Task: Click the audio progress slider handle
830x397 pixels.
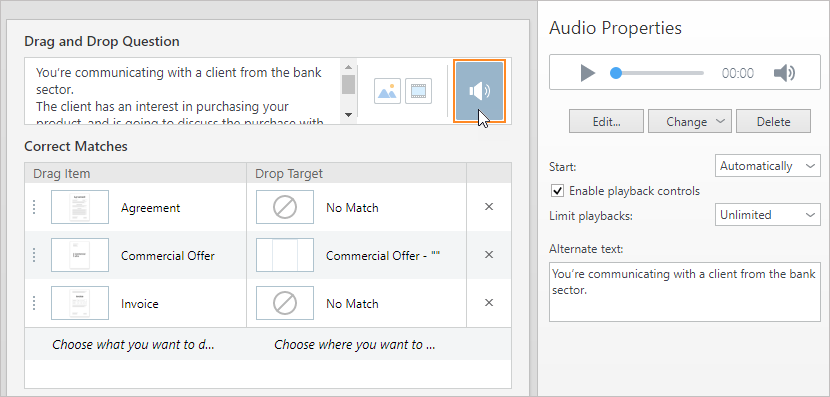Action: coord(616,73)
